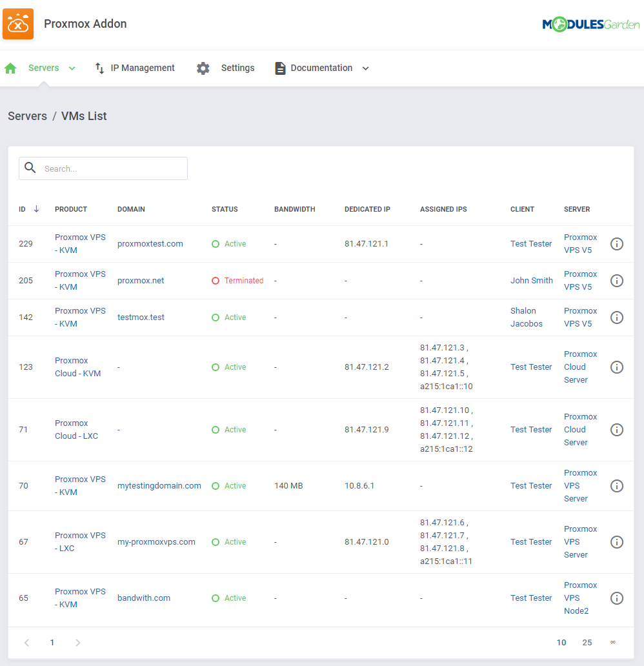Open client Shalon Jacobos

pyautogui.click(x=527, y=318)
